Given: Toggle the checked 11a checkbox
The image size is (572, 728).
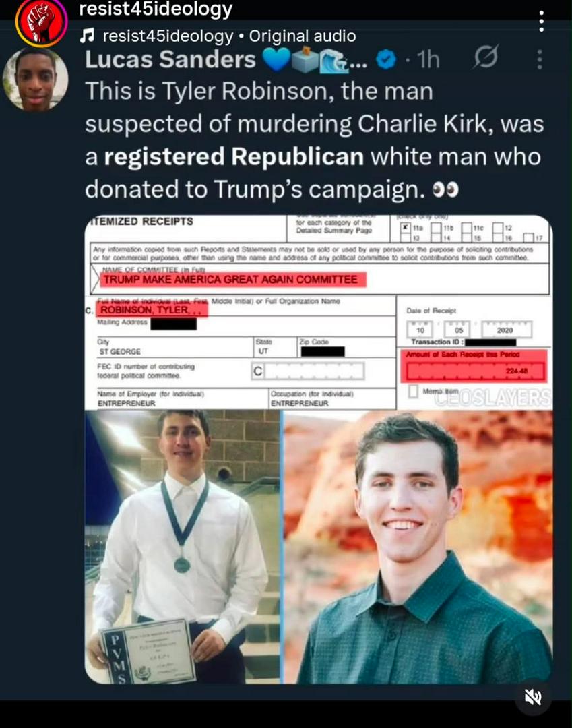Looking at the screenshot, I should [406, 228].
